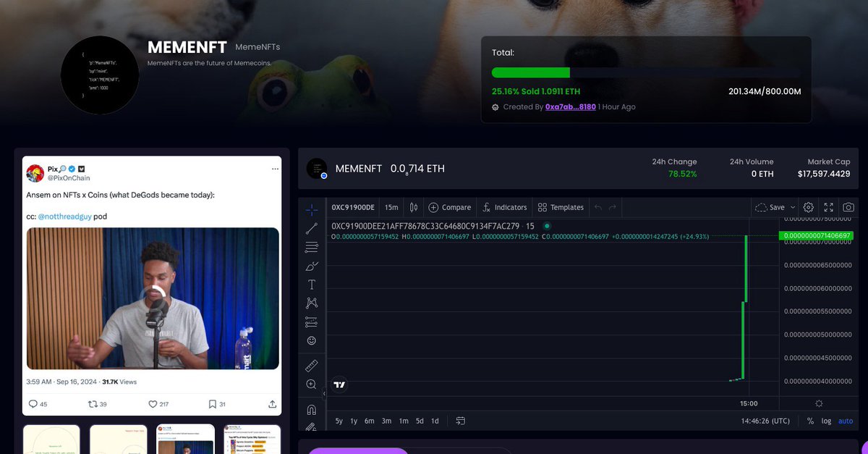Screen dimensions: 868x454
Task: Click the green current price label
Action: click(x=817, y=235)
